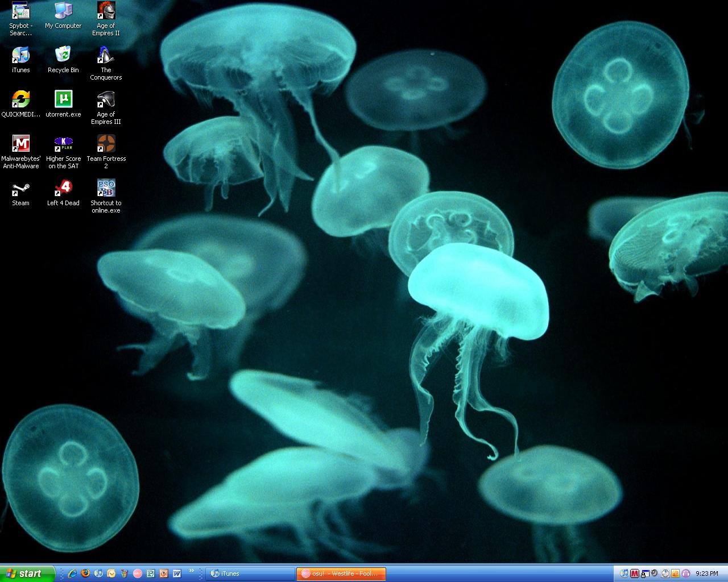Select the Recycle Bin icon
The height and width of the screenshot is (582, 728).
point(63,60)
